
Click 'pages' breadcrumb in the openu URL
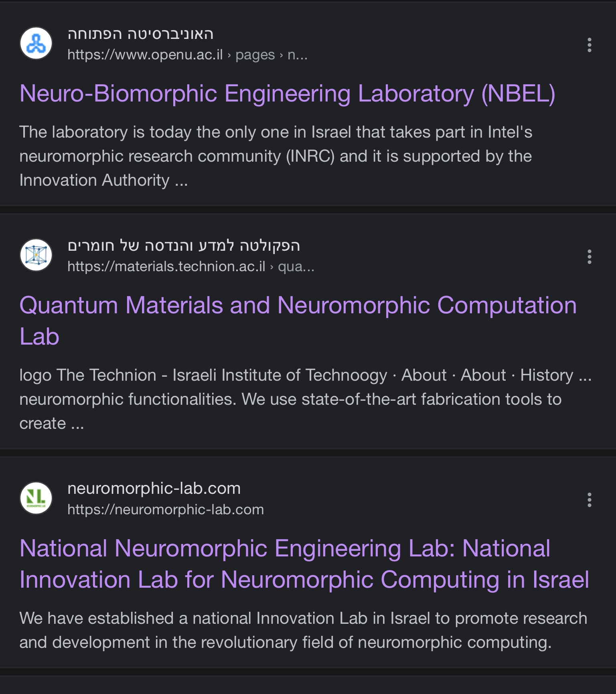pyautogui.click(x=255, y=55)
